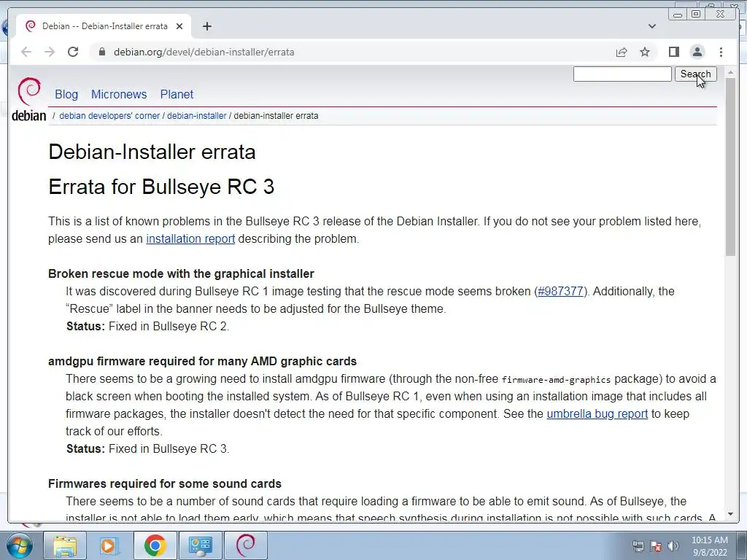The width and height of the screenshot is (747, 560).
Task: Open the Chrome three-dot menu
Action: pyautogui.click(x=721, y=52)
